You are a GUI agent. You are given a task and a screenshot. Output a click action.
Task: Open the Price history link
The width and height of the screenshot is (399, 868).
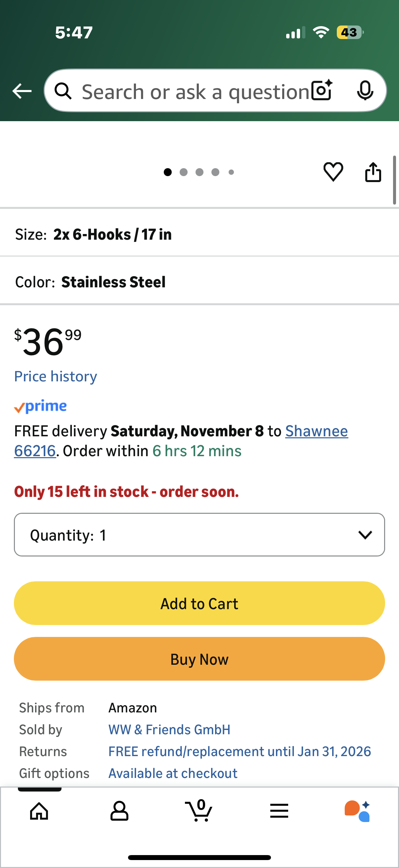56,376
